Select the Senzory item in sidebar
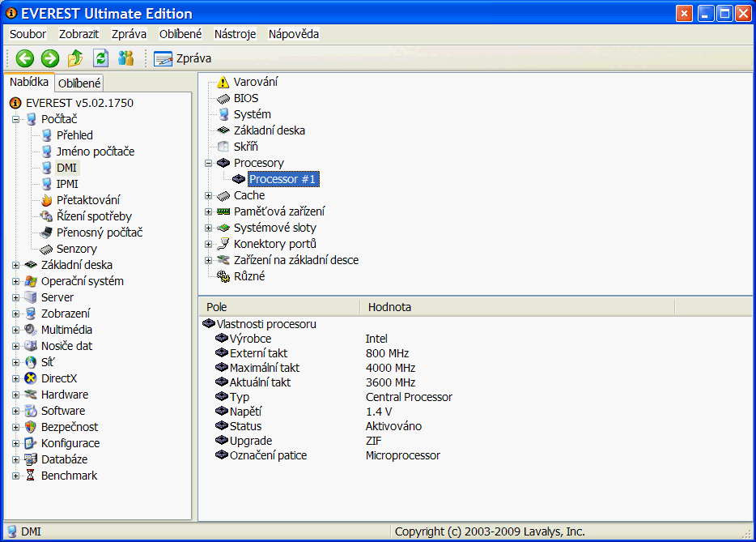This screenshot has height=542, width=756. 76,249
